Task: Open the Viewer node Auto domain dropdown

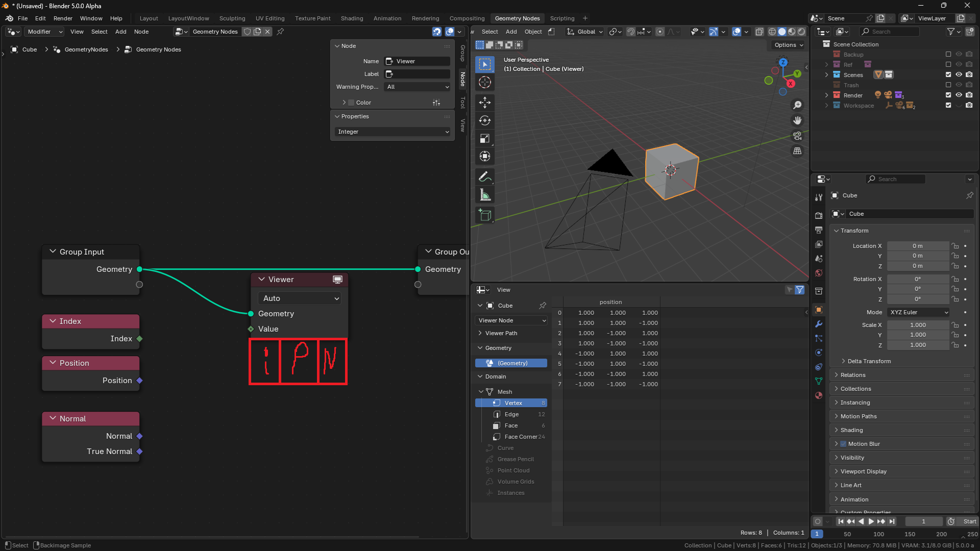Action: coord(300,298)
